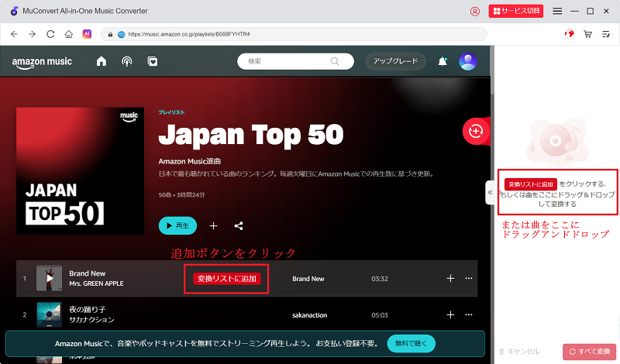Click the アップグレード button
This screenshot has height=364, width=620.
point(395,61)
